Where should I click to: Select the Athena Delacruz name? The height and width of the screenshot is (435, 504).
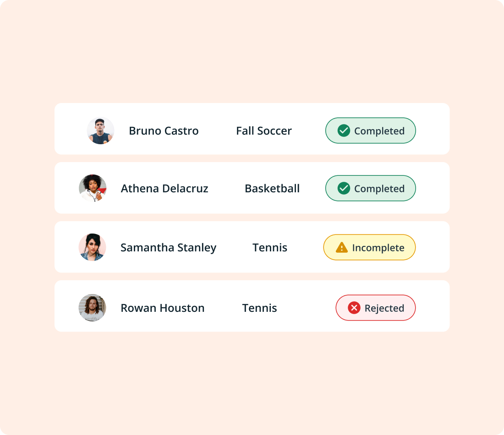(x=164, y=188)
